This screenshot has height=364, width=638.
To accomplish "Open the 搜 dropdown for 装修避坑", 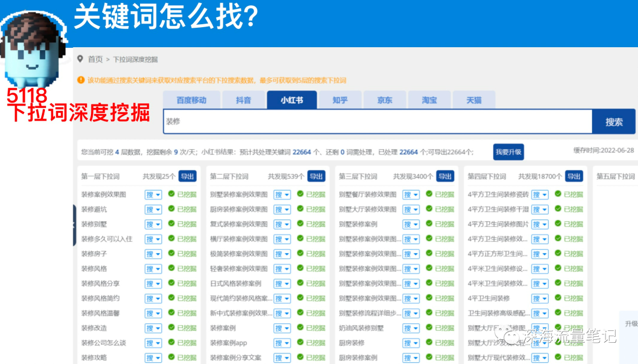I will [x=153, y=209].
